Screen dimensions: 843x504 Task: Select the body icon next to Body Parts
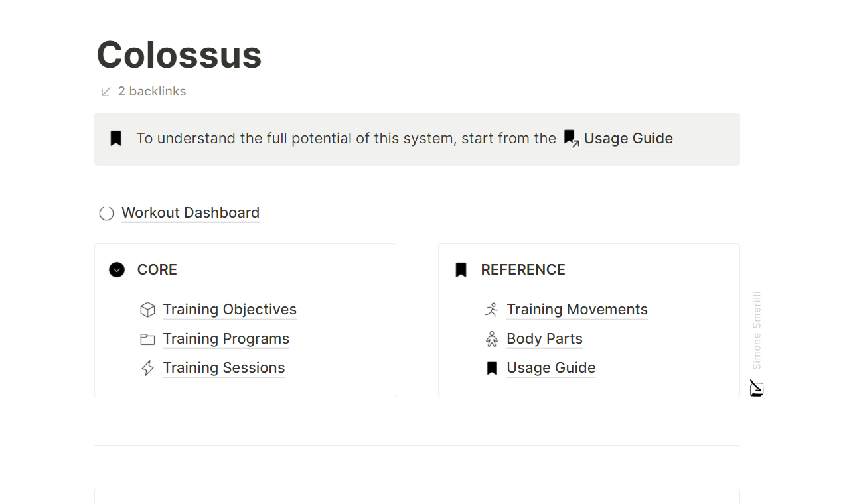[491, 338]
